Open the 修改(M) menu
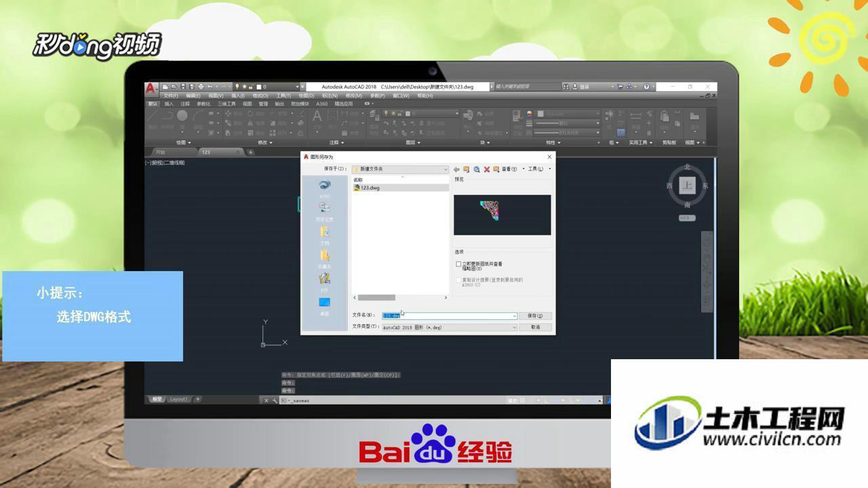868x488 pixels. (x=353, y=96)
